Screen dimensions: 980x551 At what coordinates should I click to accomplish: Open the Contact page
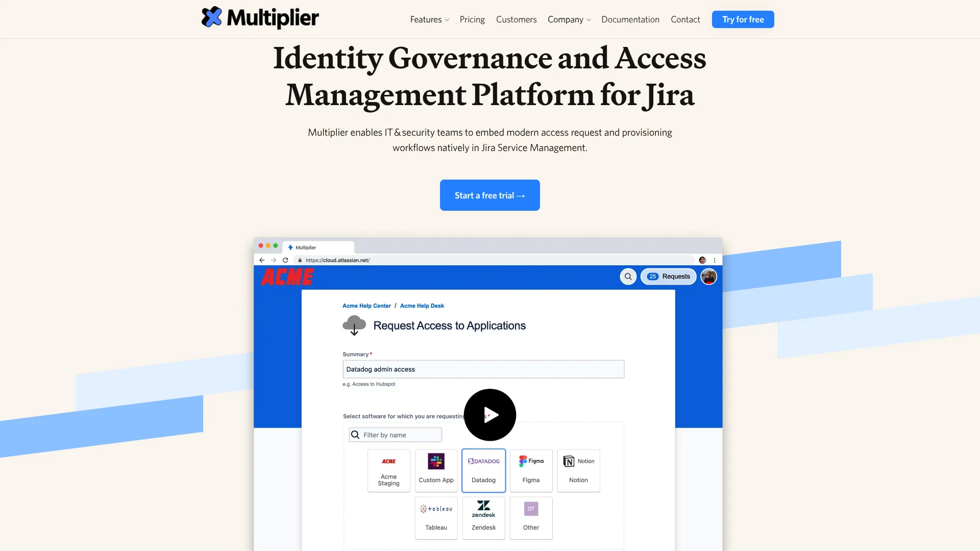pyautogui.click(x=685, y=19)
